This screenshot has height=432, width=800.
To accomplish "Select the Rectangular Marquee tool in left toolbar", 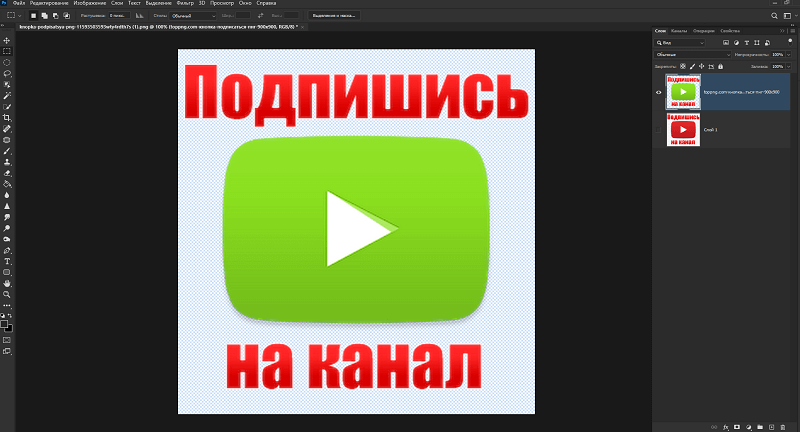I will pyautogui.click(x=7, y=52).
